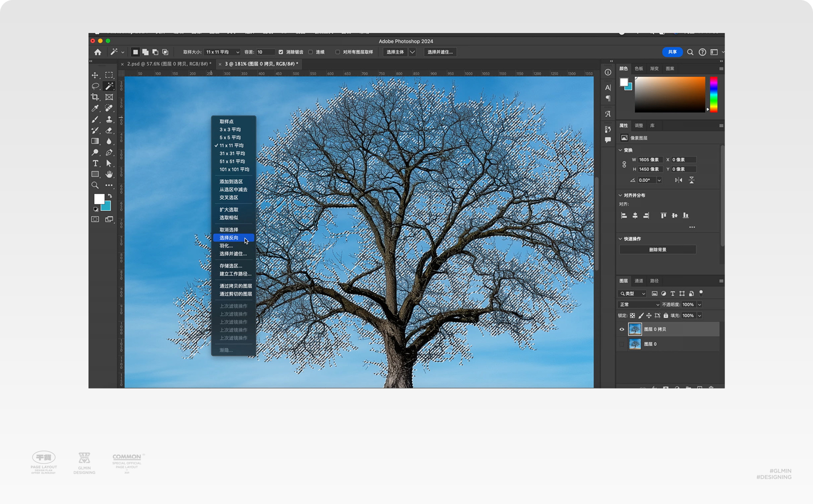This screenshot has width=813, height=504.
Task: Collapse the 快速操作 section
Action: [620, 239]
